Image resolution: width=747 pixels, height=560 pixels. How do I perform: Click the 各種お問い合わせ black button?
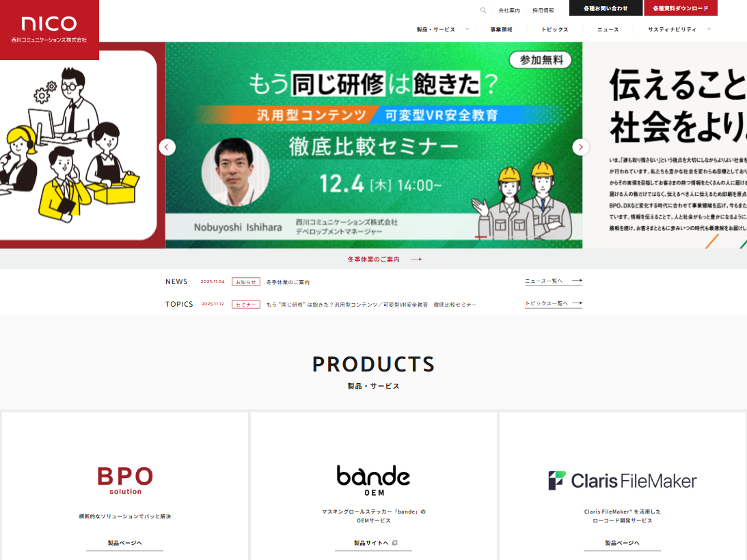tap(606, 8)
